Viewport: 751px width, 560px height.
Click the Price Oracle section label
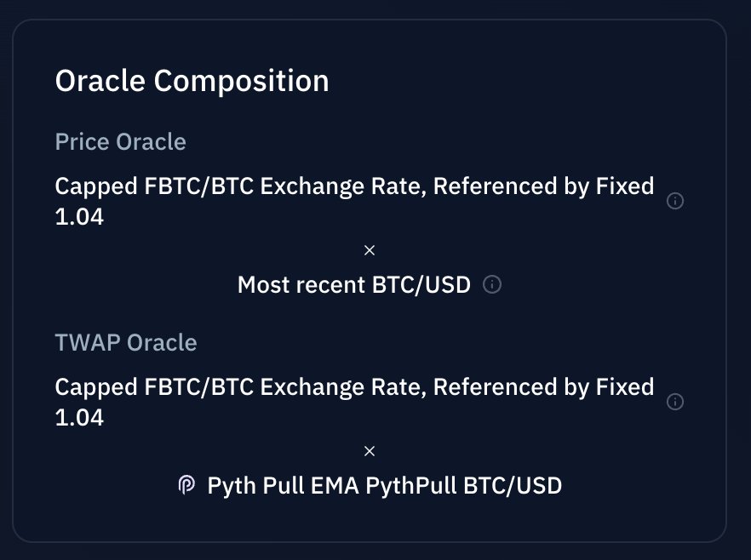click(120, 141)
